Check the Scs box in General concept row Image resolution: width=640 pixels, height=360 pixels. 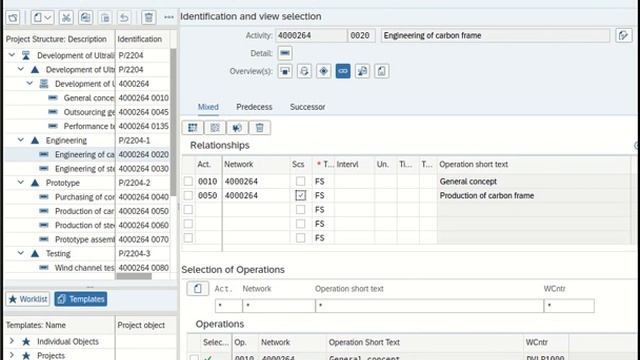300,181
